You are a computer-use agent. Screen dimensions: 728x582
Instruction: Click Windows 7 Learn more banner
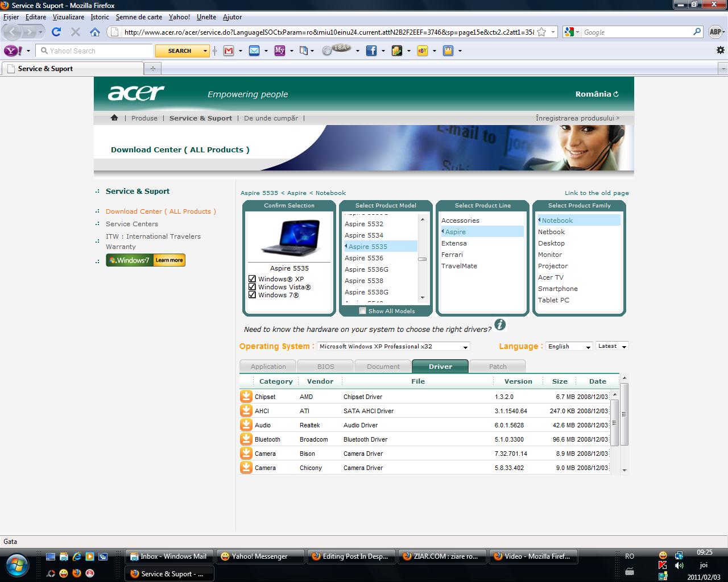tap(146, 260)
